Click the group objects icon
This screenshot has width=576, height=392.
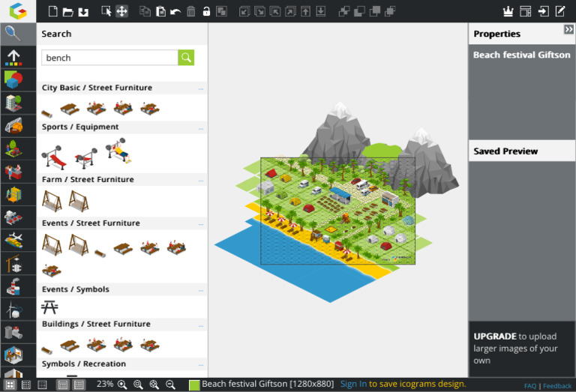[221, 11]
